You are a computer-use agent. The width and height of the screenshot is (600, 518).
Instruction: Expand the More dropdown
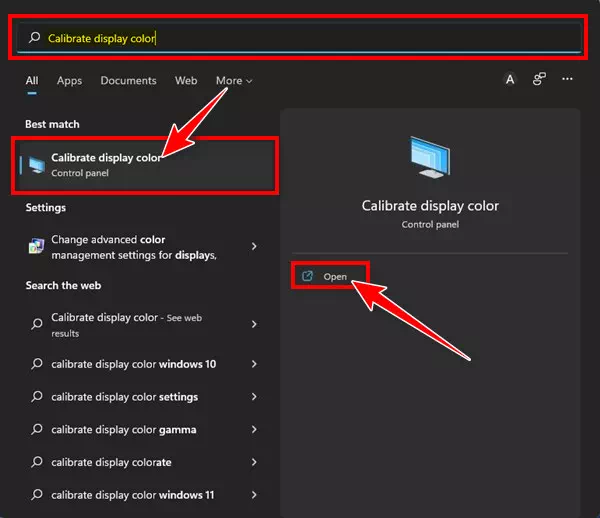point(234,81)
